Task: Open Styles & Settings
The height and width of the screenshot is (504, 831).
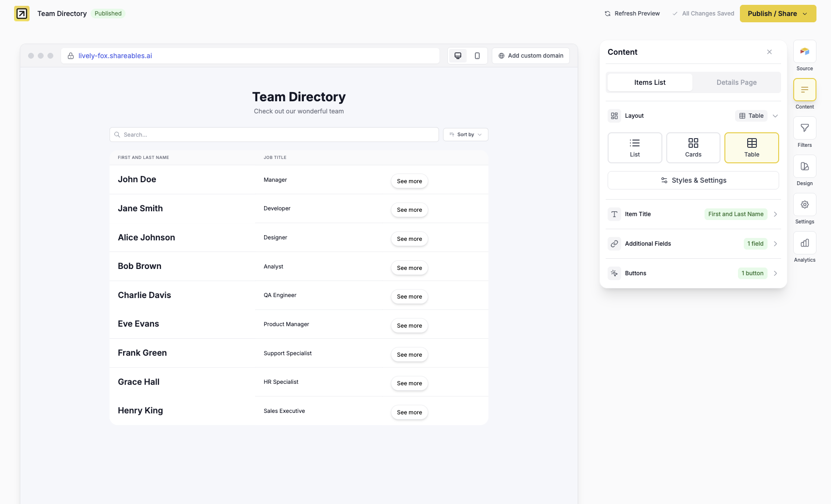Action: (x=693, y=180)
